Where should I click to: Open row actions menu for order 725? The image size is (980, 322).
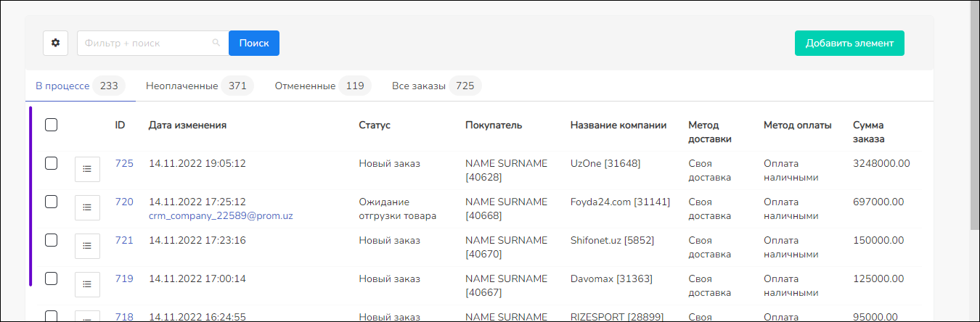(87, 169)
